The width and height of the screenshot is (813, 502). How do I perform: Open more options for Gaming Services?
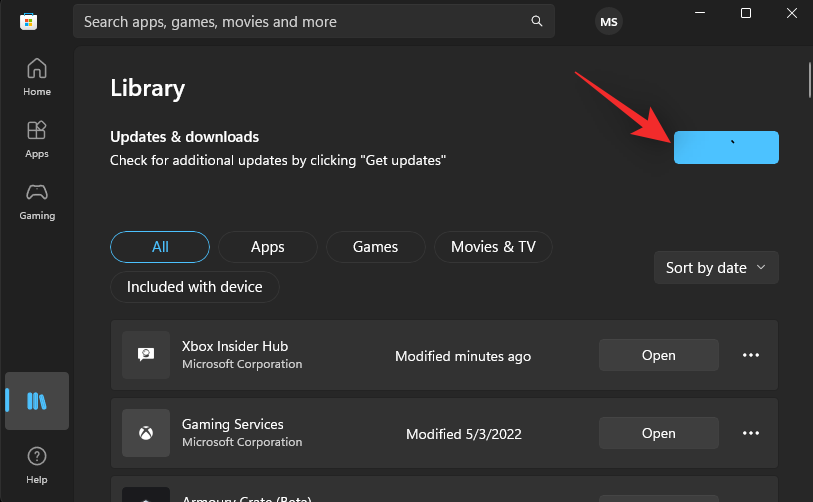(750, 433)
